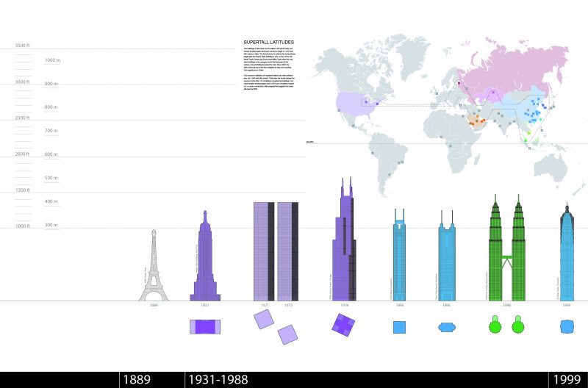Click the 900 m axis label
Image resolution: width=588 pixels, height=388 pixels.
(x=51, y=84)
